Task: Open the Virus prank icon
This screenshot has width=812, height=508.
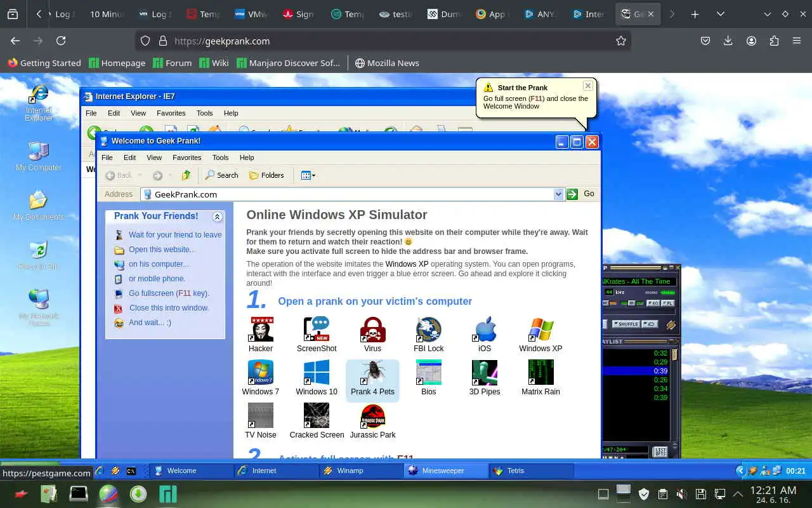Action: tap(372, 335)
